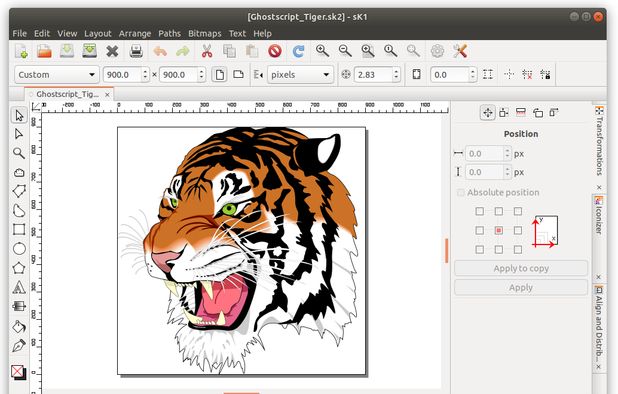Redo with the green arrow icon
This screenshot has width=618, height=394.
[x=183, y=51]
